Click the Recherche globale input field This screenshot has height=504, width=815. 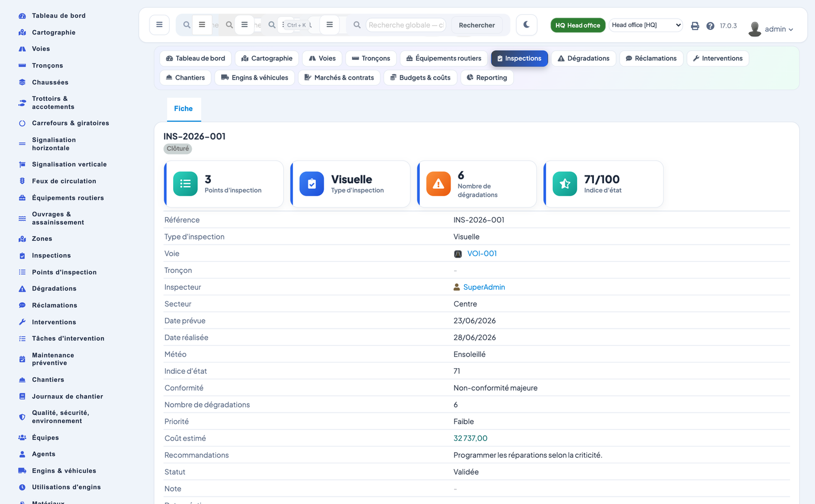(x=406, y=25)
